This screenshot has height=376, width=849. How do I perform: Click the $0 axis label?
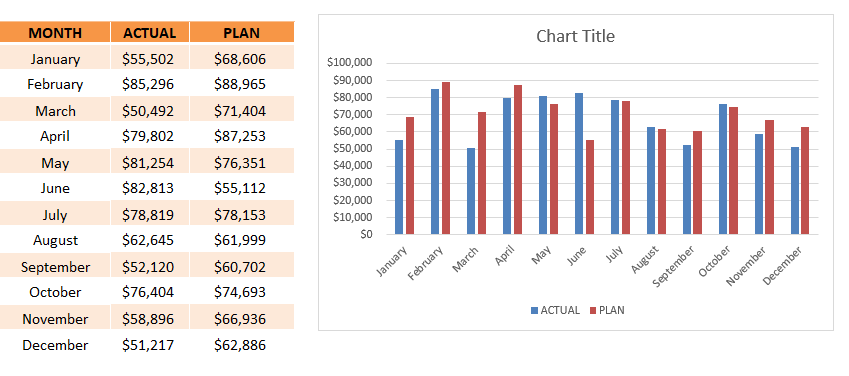[x=365, y=235]
